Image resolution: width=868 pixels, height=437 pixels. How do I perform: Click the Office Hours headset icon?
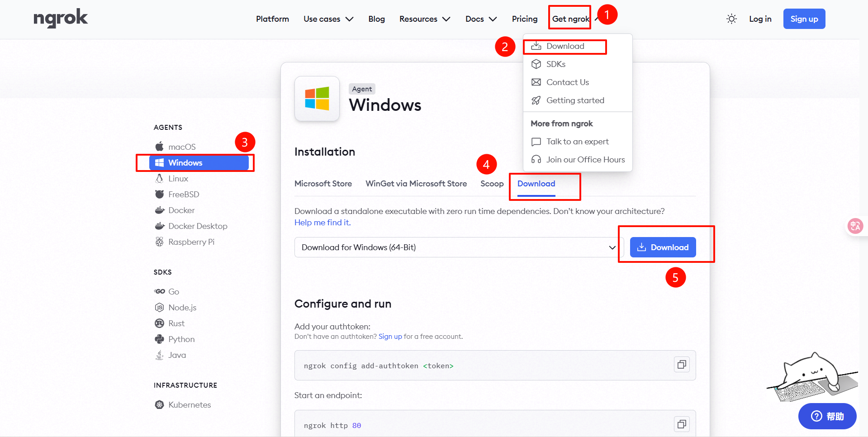536,160
